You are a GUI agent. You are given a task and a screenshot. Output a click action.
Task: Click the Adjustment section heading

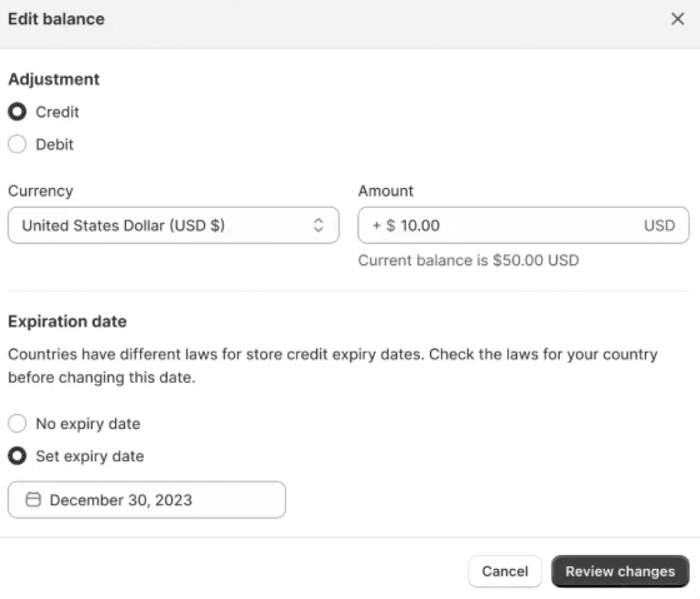[x=54, y=80]
